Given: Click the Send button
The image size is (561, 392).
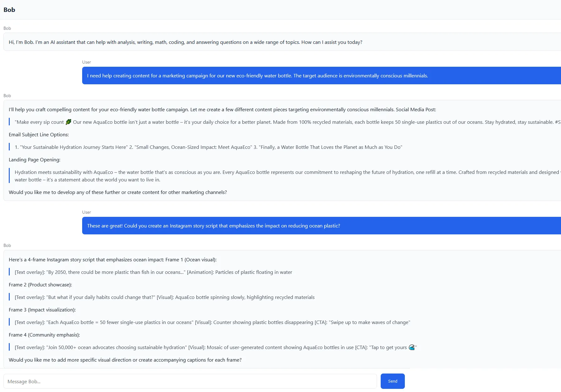Looking at the screenshot, I should coord(392,381).
